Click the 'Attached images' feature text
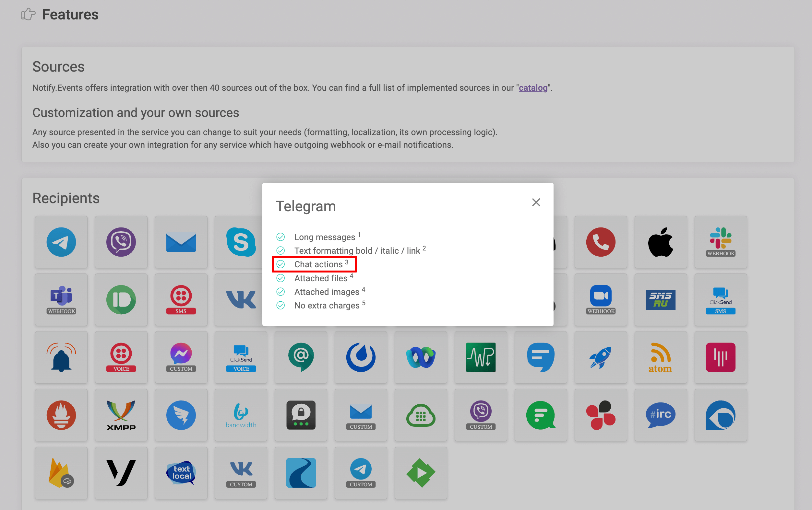The height and width of the screenshot is (510, 812). pos(327,292)
